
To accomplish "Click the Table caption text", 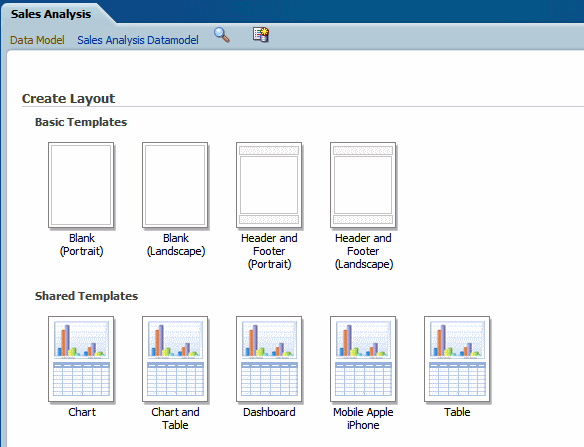I will pos(457,412).
